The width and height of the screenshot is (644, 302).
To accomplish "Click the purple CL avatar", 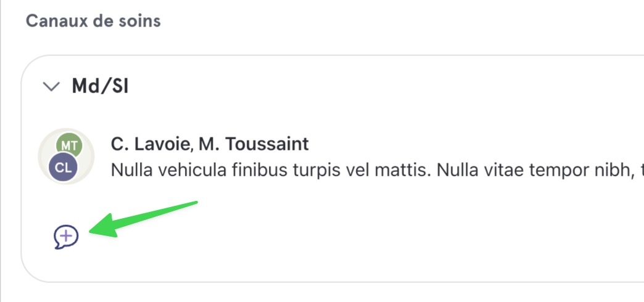I will tap(62, 167).
